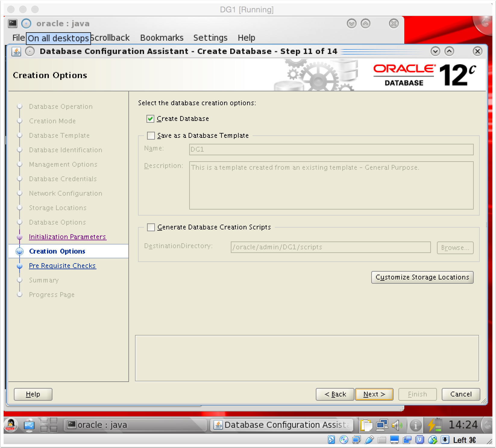Click the Network Configuration step label
The width and height of the screenshot is (496, 448).
click(x=66, y=193)
